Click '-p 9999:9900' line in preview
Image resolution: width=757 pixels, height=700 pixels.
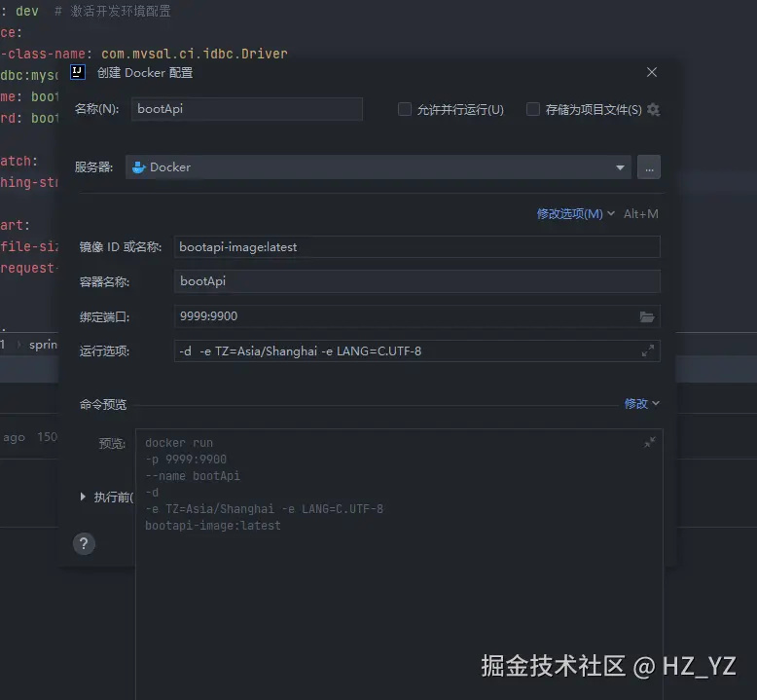point(186,460)
